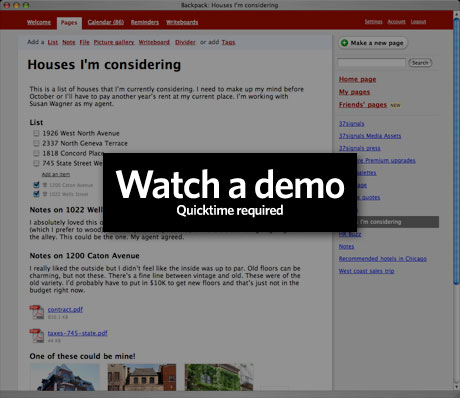This screenshot has width=460, height=398.
Task: Click trash icon beside 1022 Wells Street
Action: (x=45, y=194)
